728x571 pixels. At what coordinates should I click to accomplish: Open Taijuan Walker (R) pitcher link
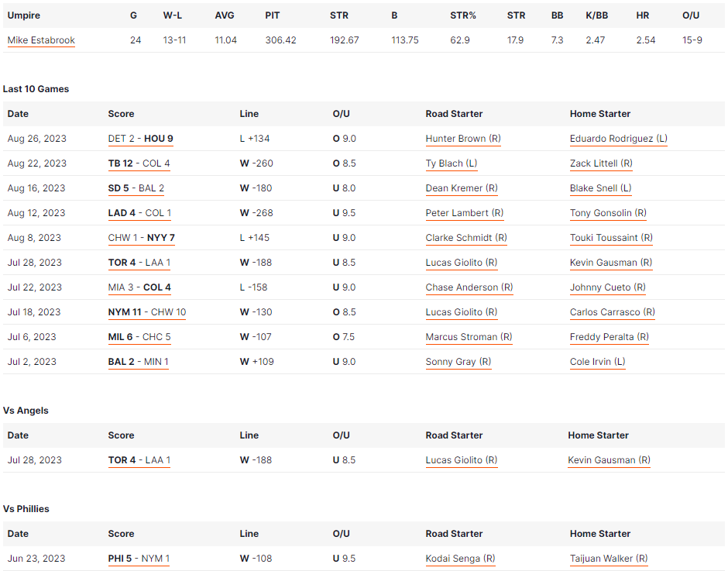610,559
